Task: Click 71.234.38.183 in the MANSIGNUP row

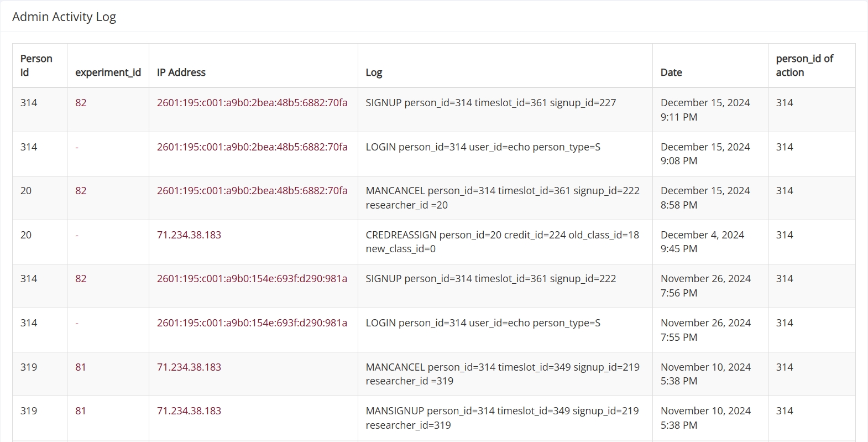Action: click(189, 410)
